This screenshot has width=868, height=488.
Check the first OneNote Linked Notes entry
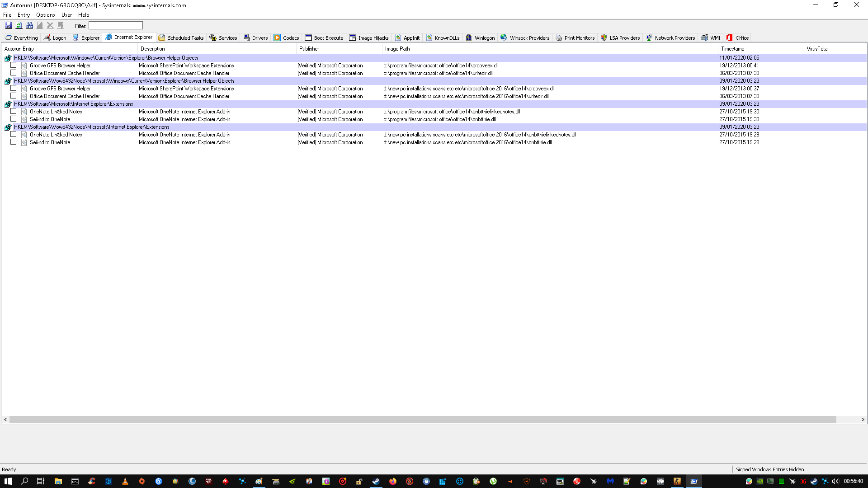point(14,111)
